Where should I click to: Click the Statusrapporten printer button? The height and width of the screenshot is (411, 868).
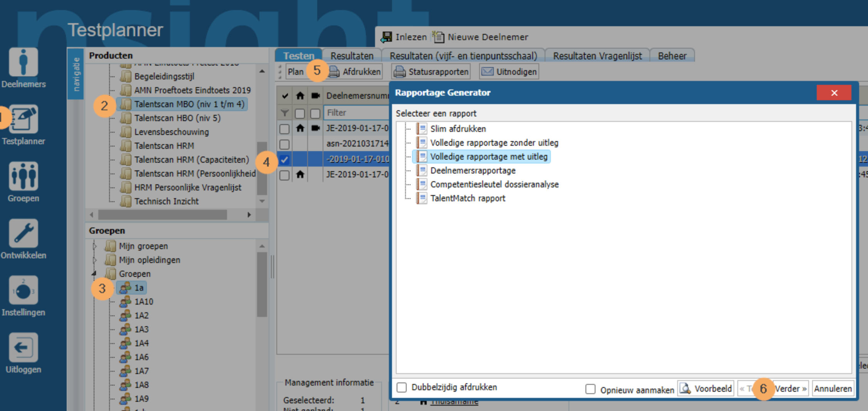(431, 72)
